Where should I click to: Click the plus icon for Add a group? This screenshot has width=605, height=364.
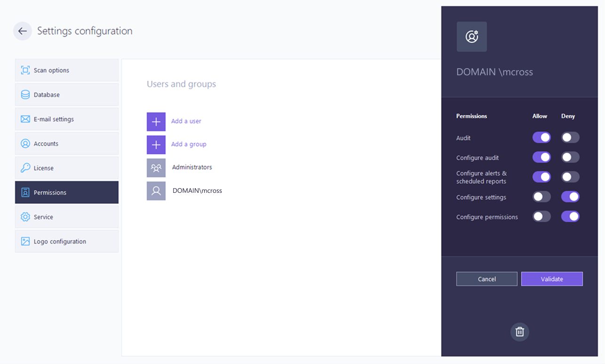point(156,145)
